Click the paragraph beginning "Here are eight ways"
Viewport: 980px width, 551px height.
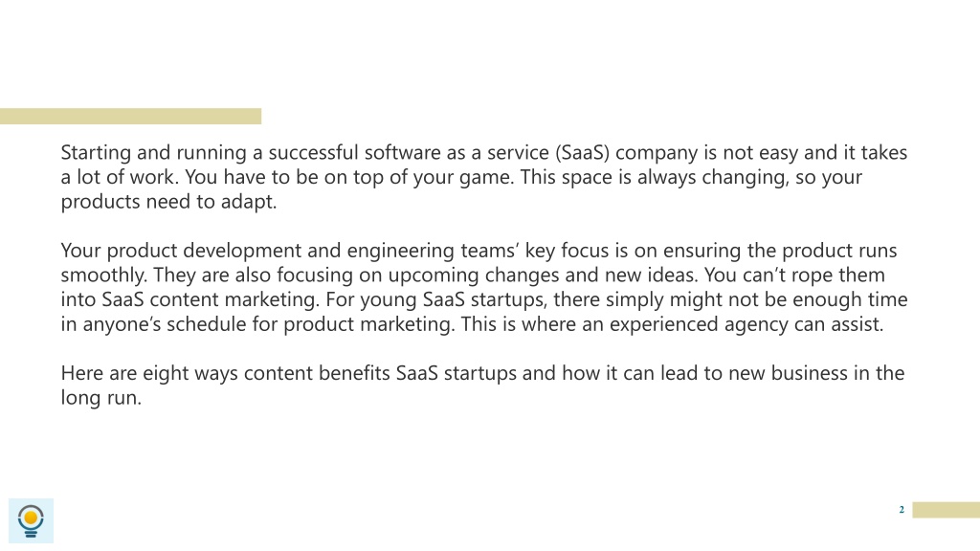coord(482,385)
